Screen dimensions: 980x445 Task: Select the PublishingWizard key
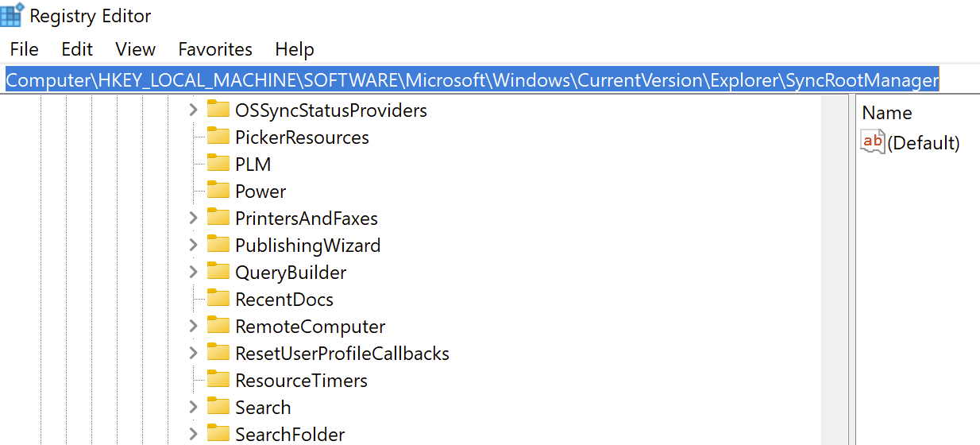point(307,245)
